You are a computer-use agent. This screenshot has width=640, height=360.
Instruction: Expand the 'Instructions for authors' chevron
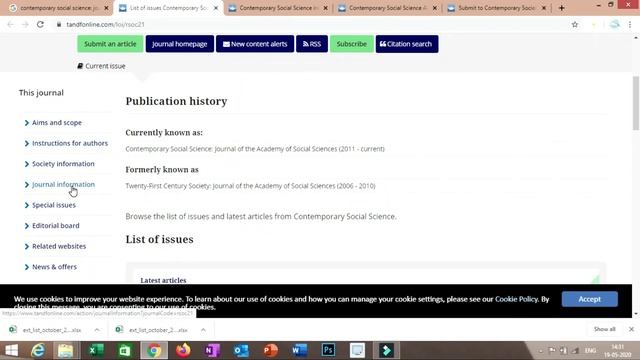click(x=27, y=143)
